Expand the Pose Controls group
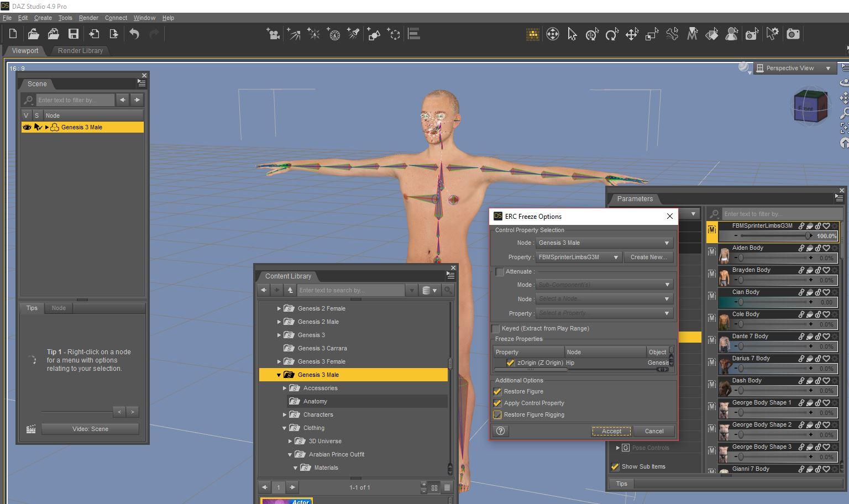 (x=618, y=448)
